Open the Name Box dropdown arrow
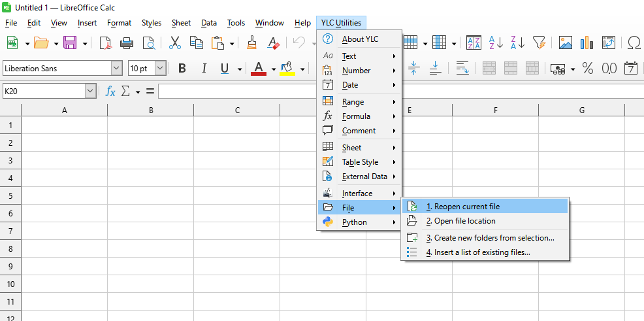This screenshot has width=644, height=321. pyautogui.click(x=90, y=92)
